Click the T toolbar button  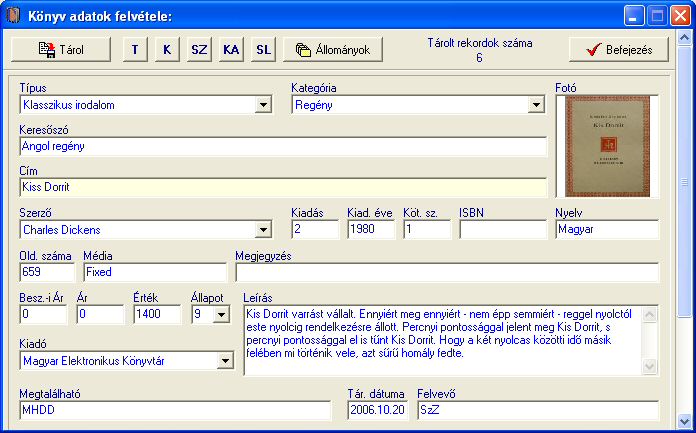(x=135, y=49)
